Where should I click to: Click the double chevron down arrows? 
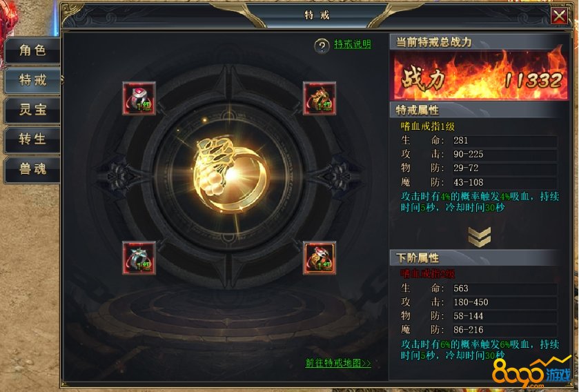tap(480, 237)
